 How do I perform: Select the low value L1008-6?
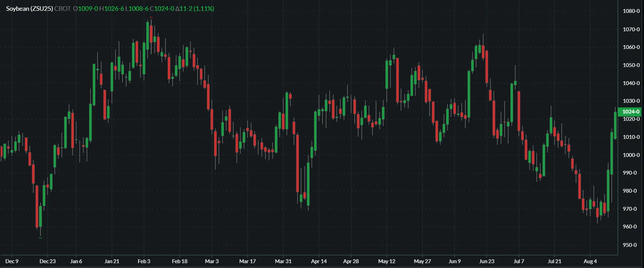coord(137,9)
